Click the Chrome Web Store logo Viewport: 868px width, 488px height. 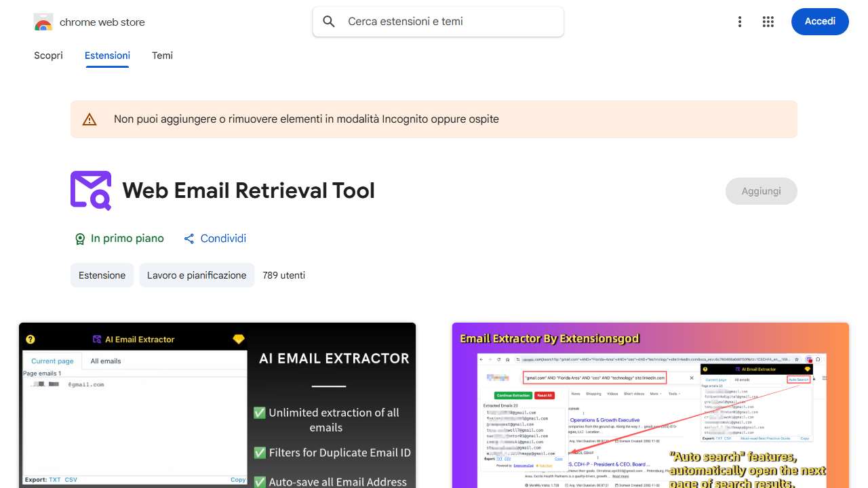point(43,22)
